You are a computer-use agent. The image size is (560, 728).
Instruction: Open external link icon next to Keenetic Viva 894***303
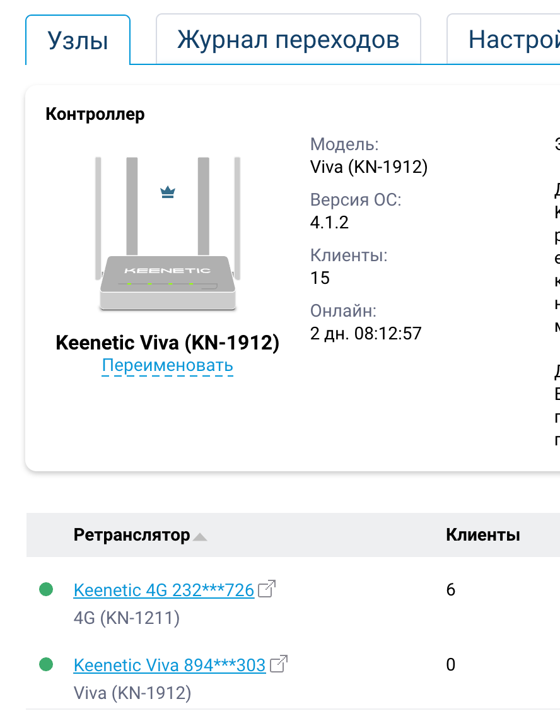click(278, 664)
